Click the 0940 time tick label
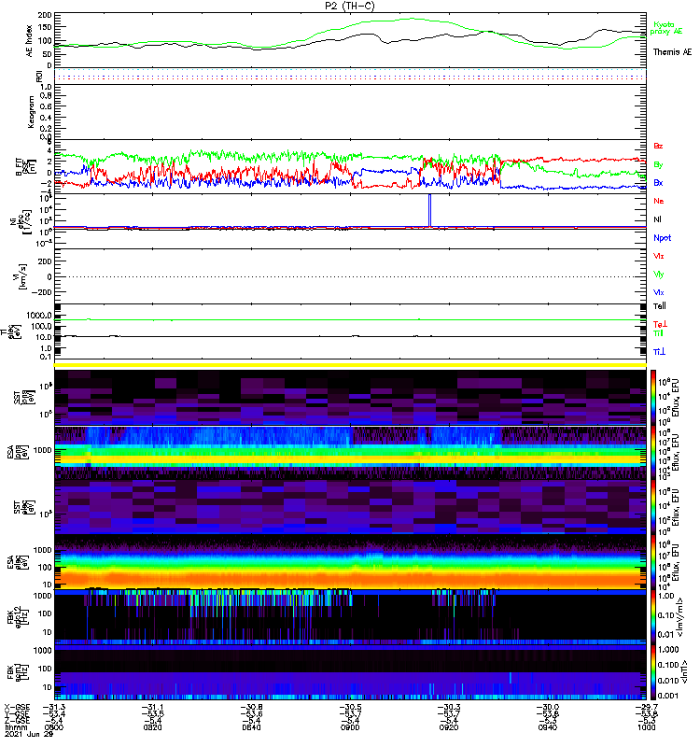 point(547,727)
